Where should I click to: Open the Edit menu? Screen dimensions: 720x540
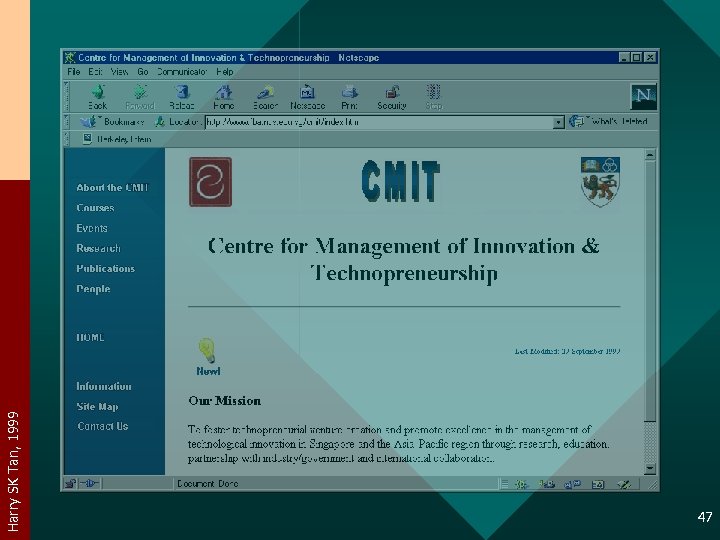tap(95, 72)
